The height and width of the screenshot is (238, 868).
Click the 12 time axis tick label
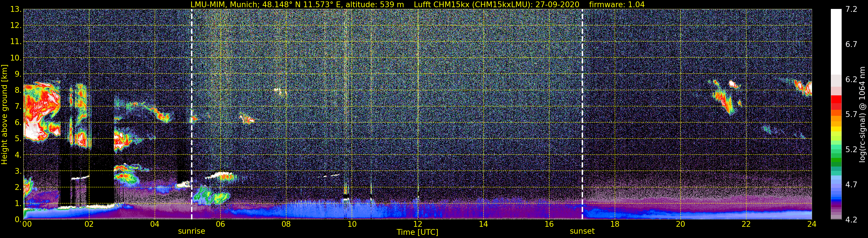point(417,224)
